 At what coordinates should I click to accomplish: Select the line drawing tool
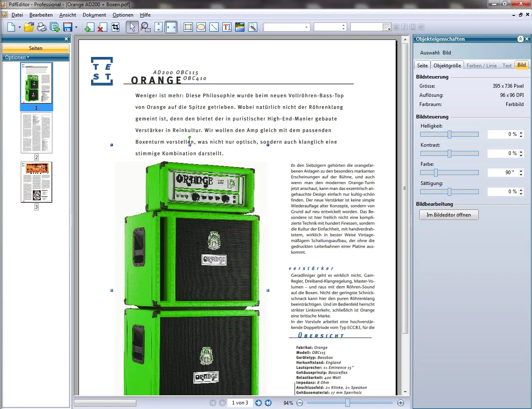coord(214,27)
